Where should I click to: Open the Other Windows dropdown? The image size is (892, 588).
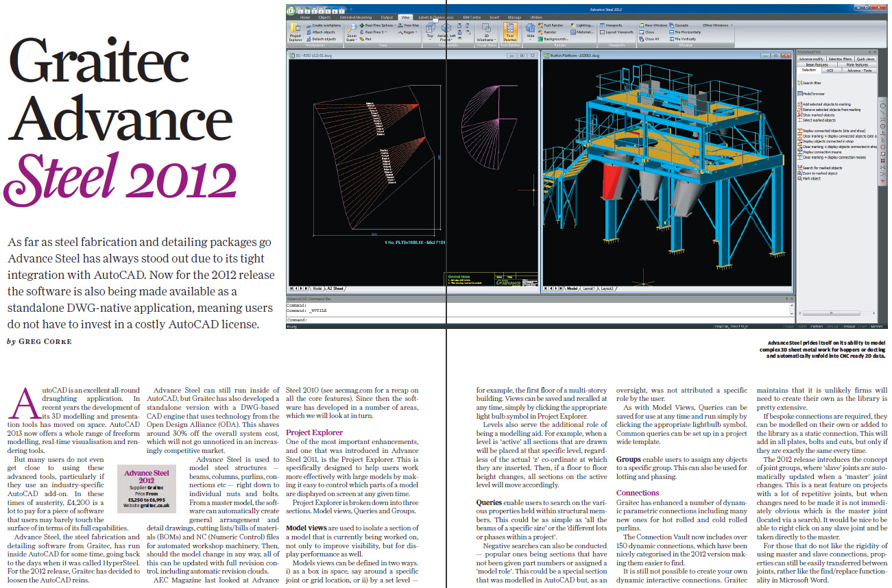717,25
